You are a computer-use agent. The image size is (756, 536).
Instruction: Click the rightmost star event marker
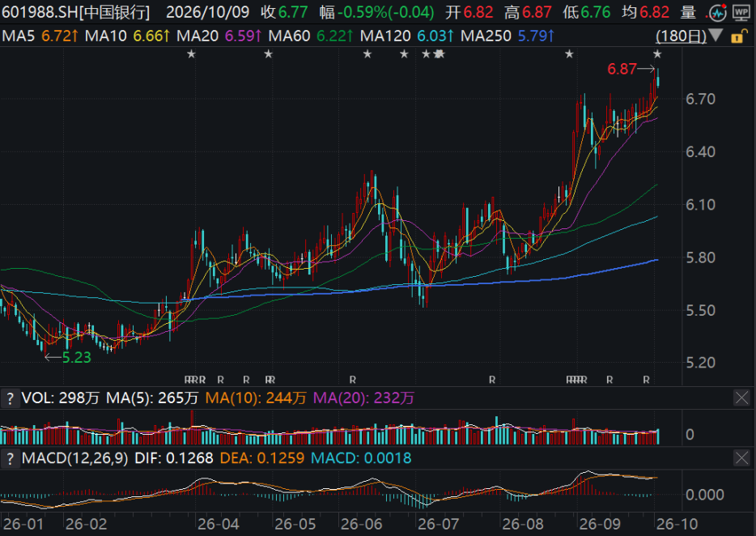[x=657, y=54]
